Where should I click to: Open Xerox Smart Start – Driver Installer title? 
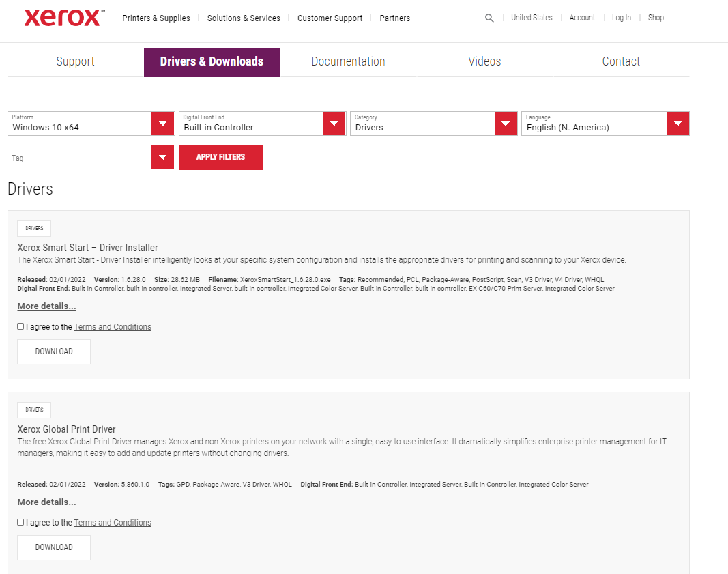click(x=88, y=248)
